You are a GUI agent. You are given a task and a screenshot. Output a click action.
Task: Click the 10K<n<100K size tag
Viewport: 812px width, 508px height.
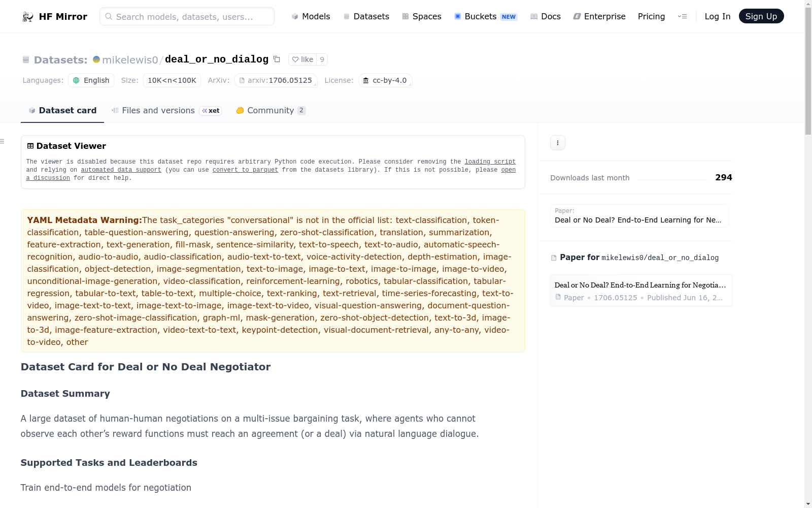coord(172,80)
